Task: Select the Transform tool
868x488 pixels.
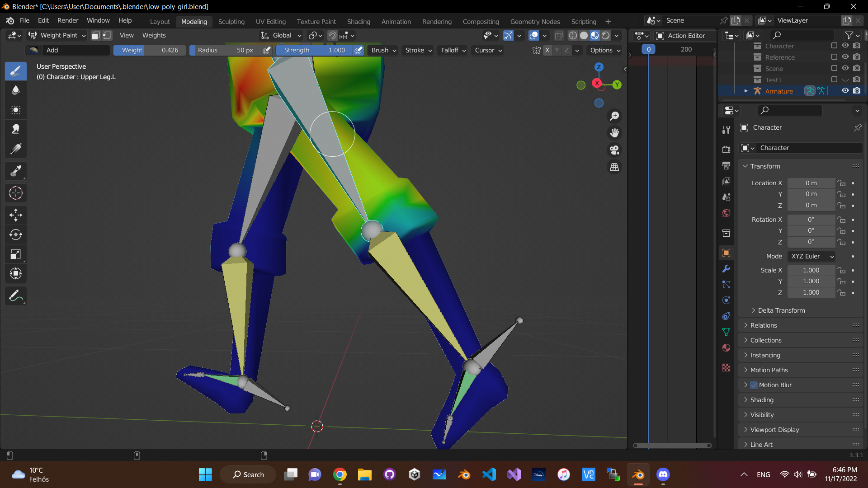Action: 16,273
